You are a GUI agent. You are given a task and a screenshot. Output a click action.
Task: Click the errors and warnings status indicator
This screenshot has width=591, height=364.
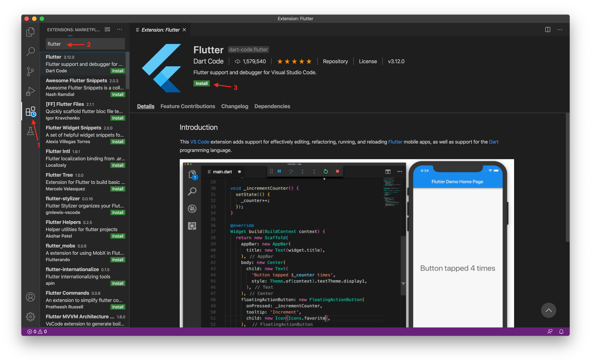(x=37, y=331)
